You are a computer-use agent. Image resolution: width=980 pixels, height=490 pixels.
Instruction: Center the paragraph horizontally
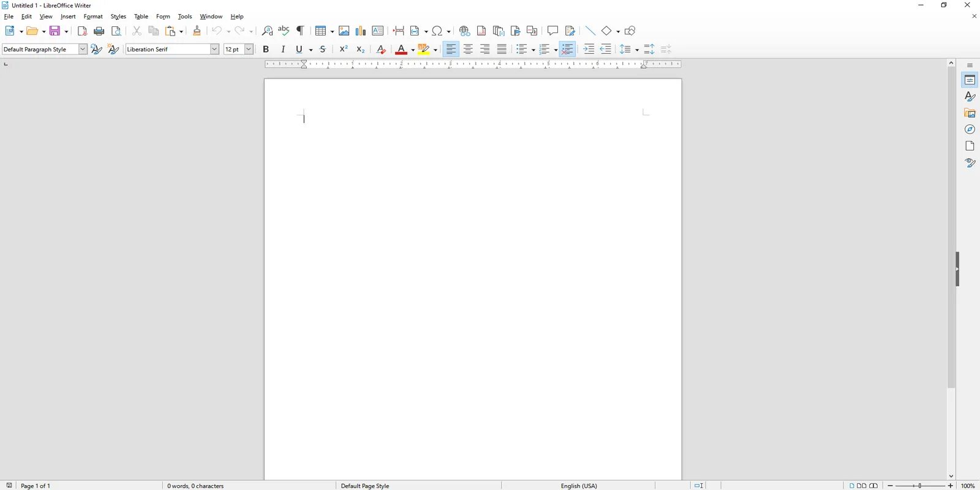click(x=468, y=49)
